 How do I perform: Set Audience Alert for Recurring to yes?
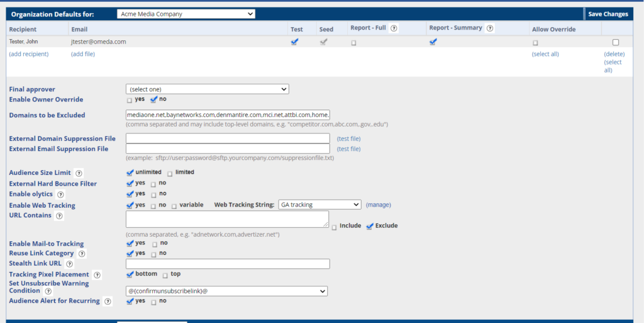pyautogui.click(x=130, y=301)
